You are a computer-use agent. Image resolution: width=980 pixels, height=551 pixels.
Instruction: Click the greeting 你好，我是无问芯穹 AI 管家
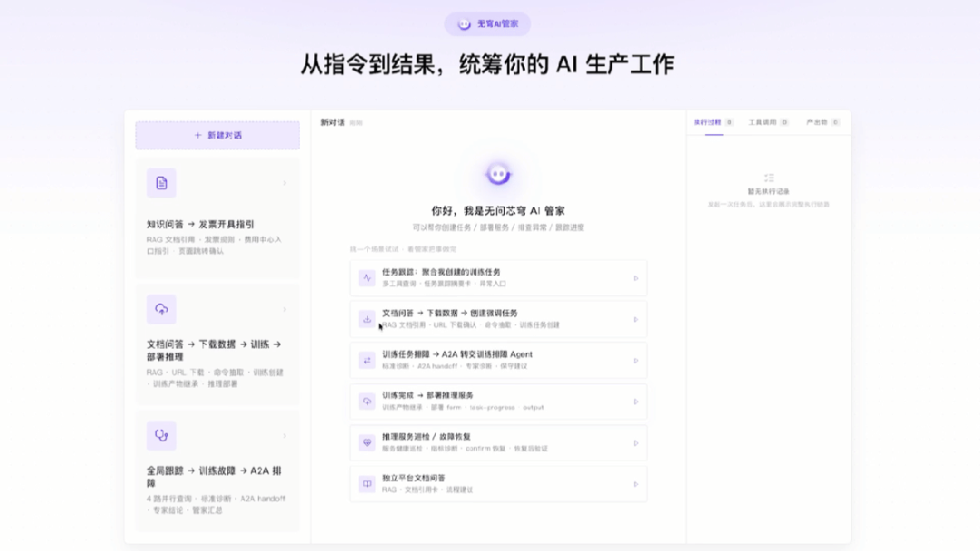tap(498, 212)
